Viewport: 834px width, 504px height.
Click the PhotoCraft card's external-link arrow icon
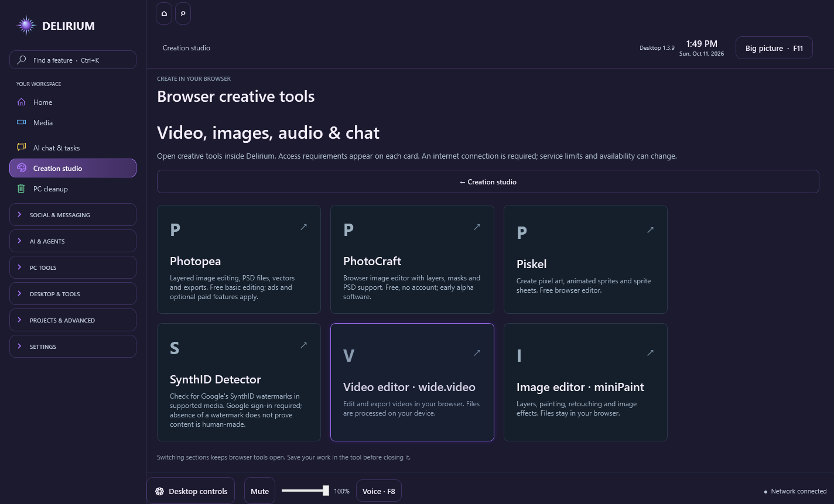coord(477,227)
